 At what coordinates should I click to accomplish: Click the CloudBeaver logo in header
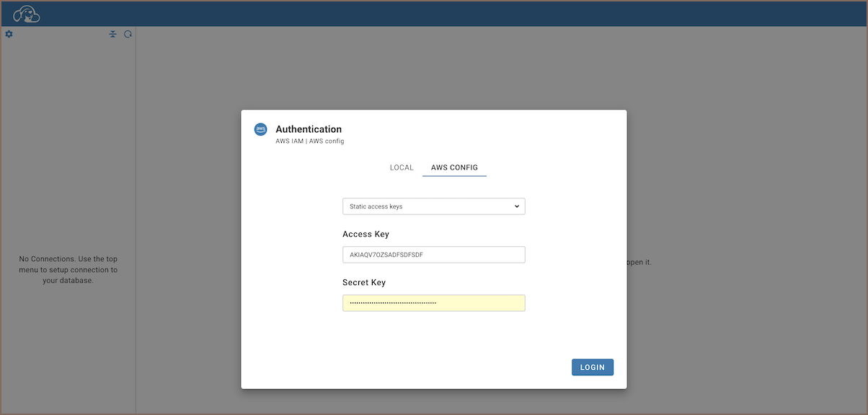[27, 14]
